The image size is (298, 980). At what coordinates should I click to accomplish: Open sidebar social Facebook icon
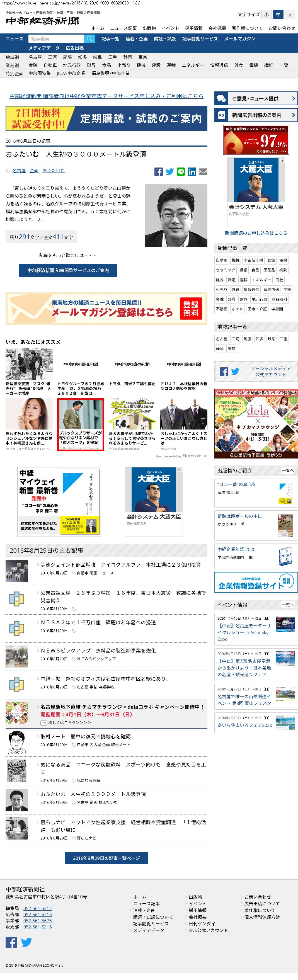click(x=224, y=371)
